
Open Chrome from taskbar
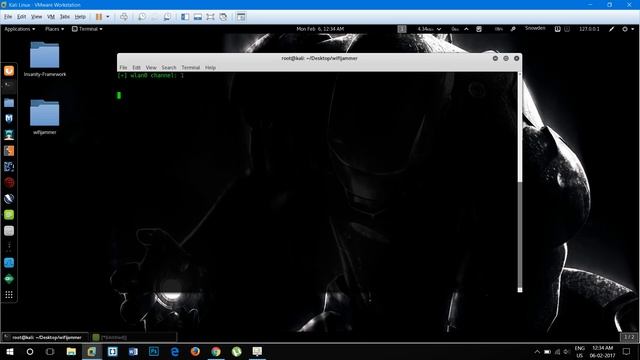pyautogui.click(x=216, y=351)
